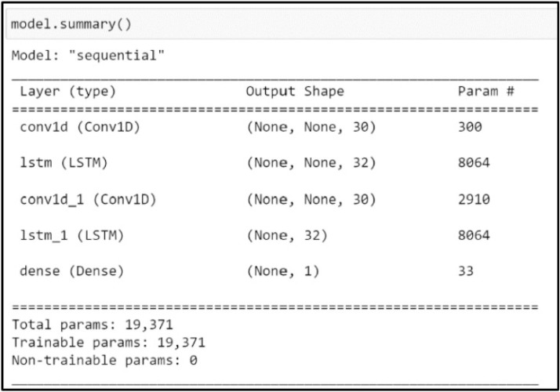Select the Model: "sequential" title line
This screenshot has width=560, height=392.
click(x=88, y=56)
